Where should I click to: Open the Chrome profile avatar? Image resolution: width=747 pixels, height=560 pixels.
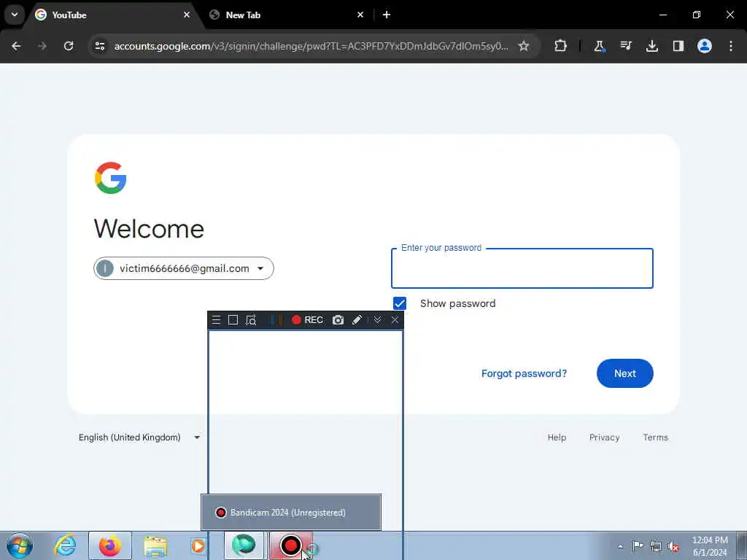[704, 46]
